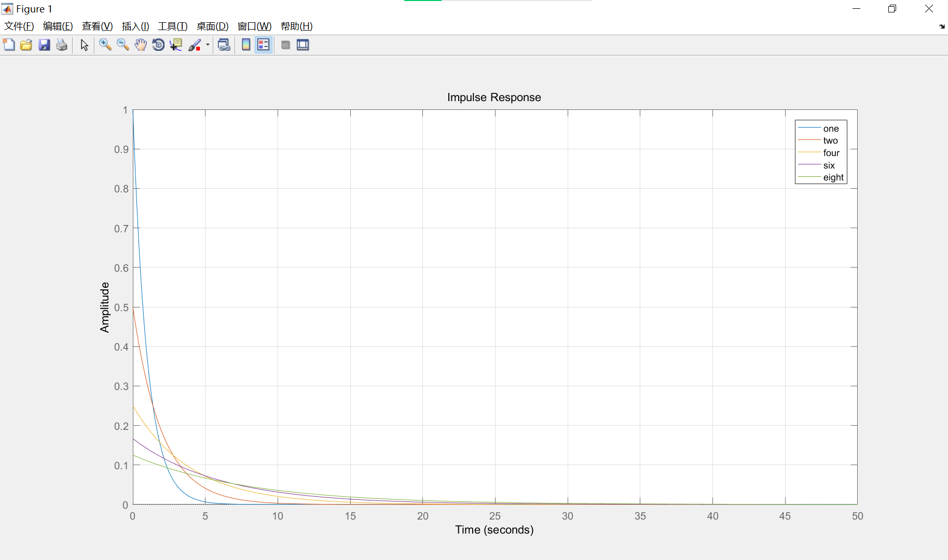
Task: Select the 'eight' legend entry
Action: [x=832, y=177]
